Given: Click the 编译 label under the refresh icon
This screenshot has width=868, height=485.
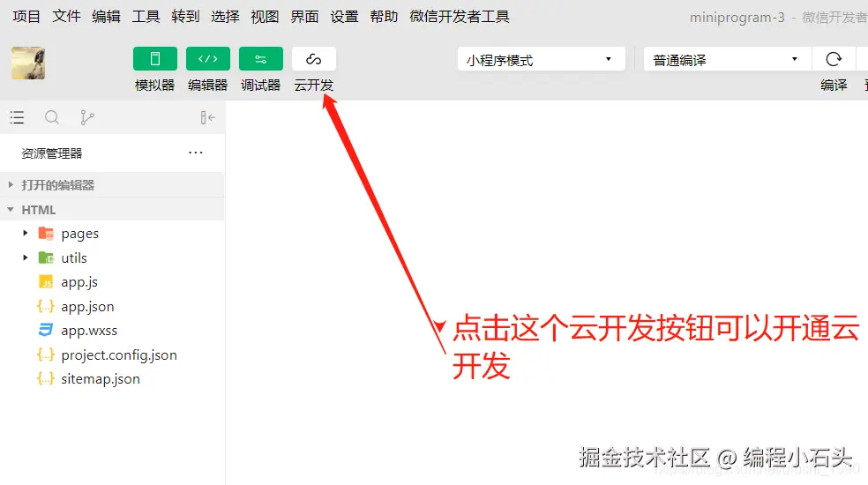Looking at the screenshot, I should (x=834, y=86).
